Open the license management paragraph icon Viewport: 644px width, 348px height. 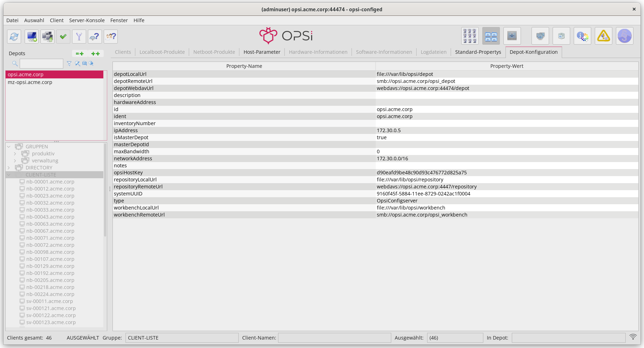(x=625, y=36)
